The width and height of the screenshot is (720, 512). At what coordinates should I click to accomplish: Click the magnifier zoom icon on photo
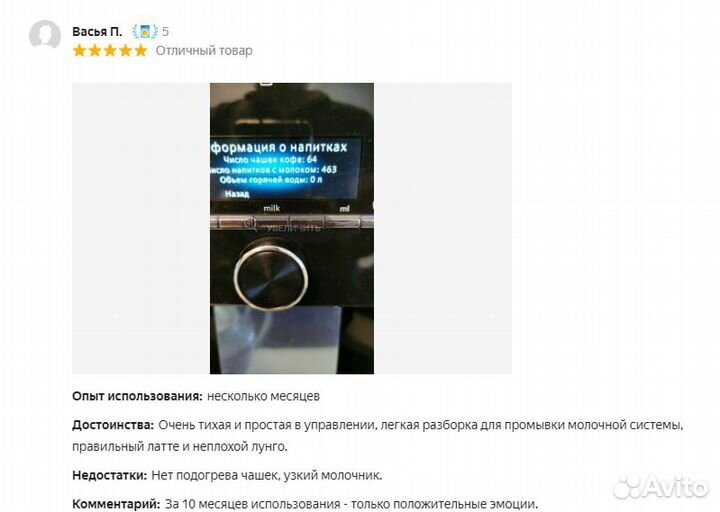pyautogui.click(x=250, y=224)
